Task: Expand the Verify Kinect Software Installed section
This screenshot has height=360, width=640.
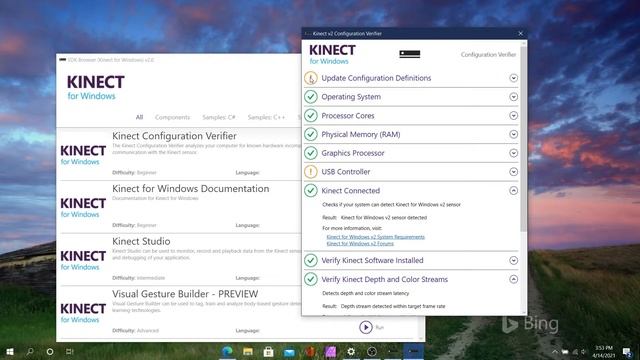Action: (514, 260)
